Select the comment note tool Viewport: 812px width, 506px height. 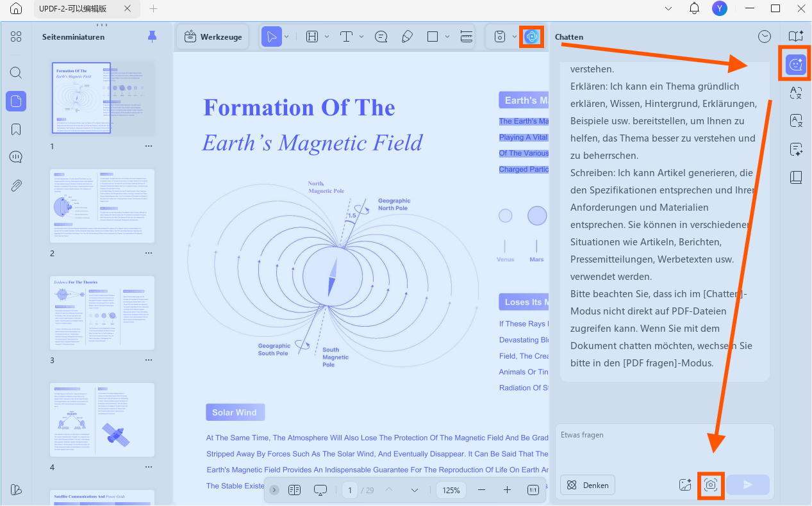tap(381, 37)
